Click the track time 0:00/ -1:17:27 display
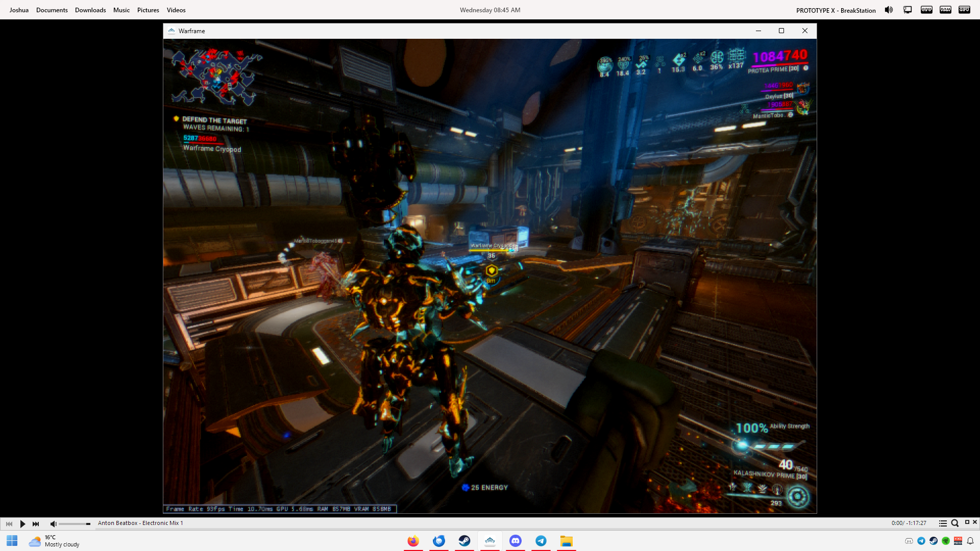Viewport: 980px width, 551px height. 909,523
